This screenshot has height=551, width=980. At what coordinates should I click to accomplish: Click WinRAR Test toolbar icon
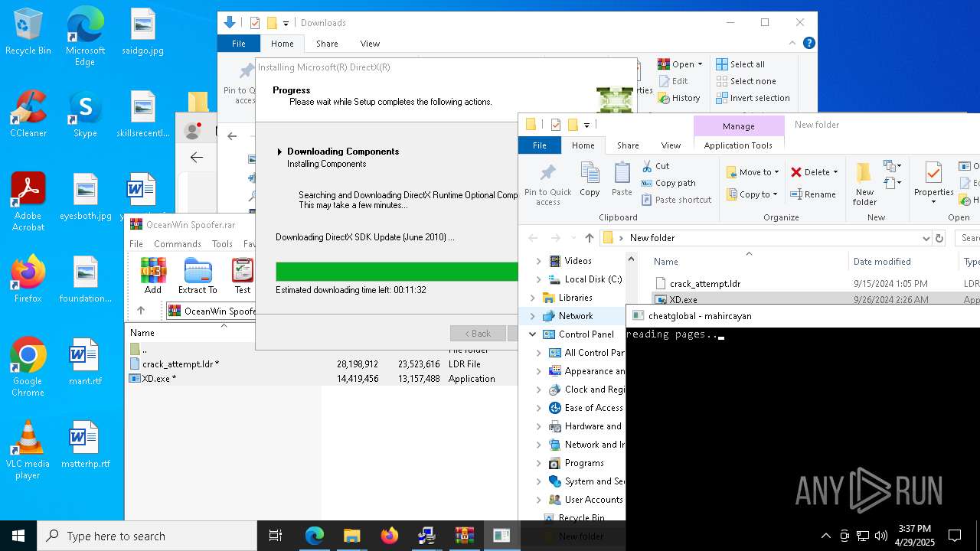(243, 275)
